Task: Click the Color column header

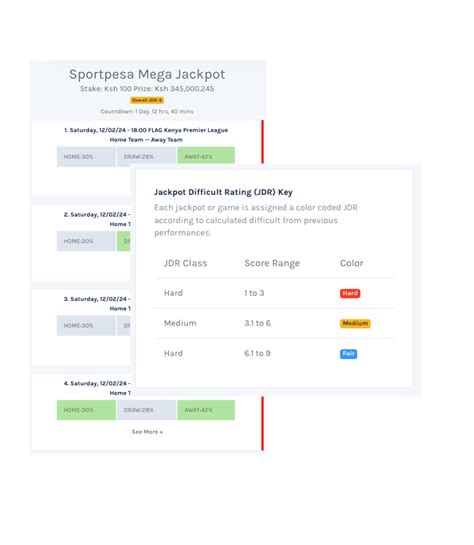Action: coord(352,263)
